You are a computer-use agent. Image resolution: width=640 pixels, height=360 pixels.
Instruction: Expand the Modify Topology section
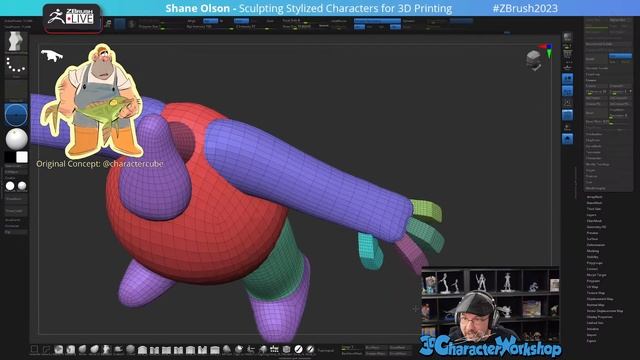pyautogui.click(x=598, y=164)
